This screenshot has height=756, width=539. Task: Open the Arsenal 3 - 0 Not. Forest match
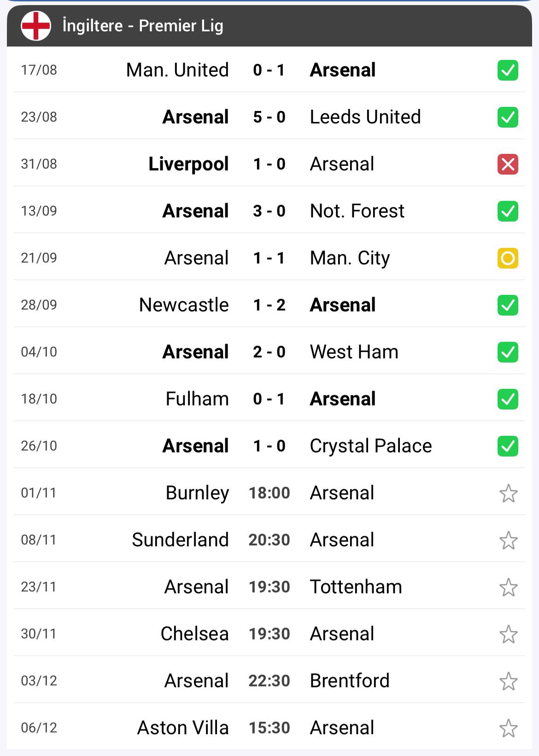pos(269,211)
